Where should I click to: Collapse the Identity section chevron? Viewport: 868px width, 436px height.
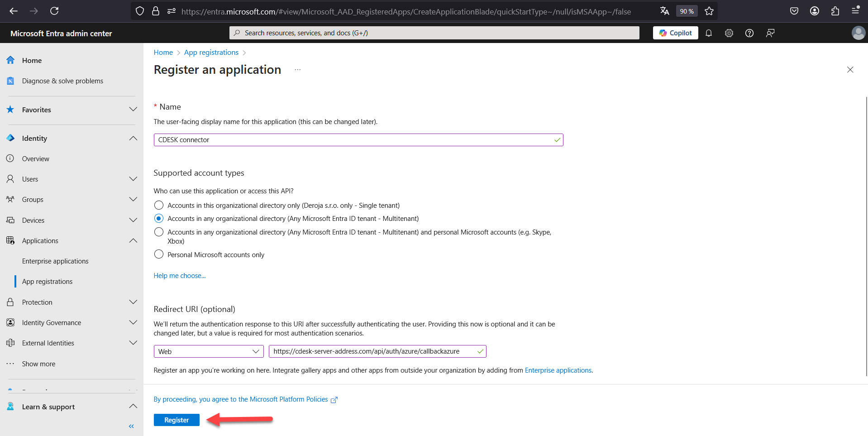pos(133,138)
